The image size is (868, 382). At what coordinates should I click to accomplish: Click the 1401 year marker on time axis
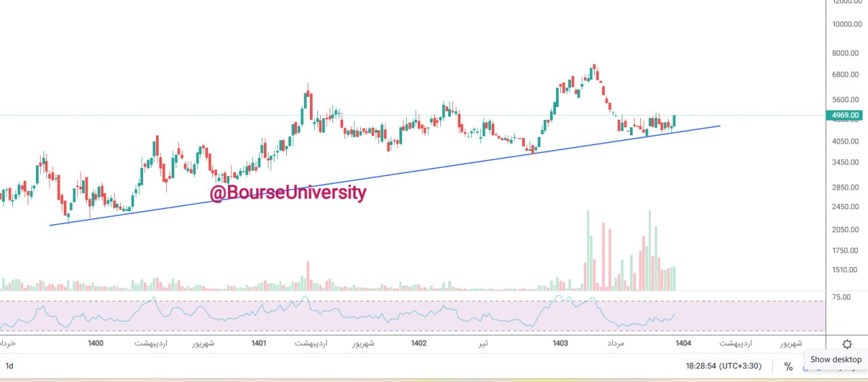pos(258,343)
